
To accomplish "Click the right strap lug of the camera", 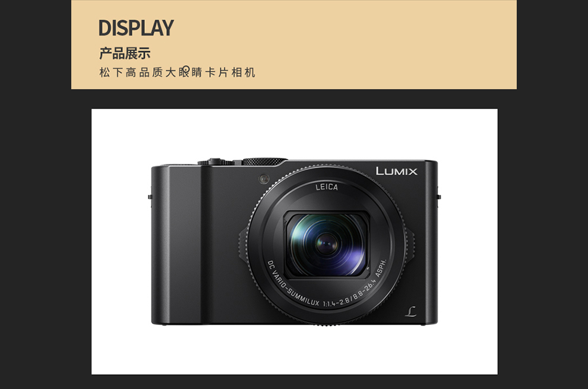I will coord(439,197).
